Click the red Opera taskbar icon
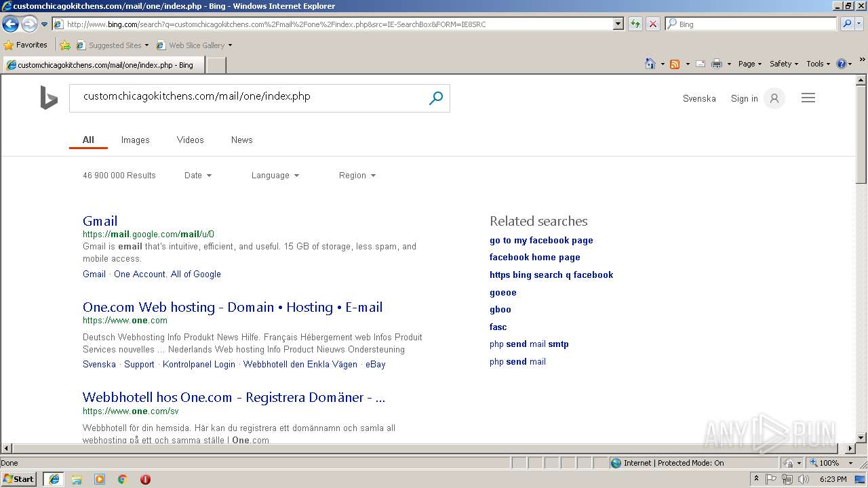The width and height of the screenshot is (868, 488). click(x=145, y=479)
